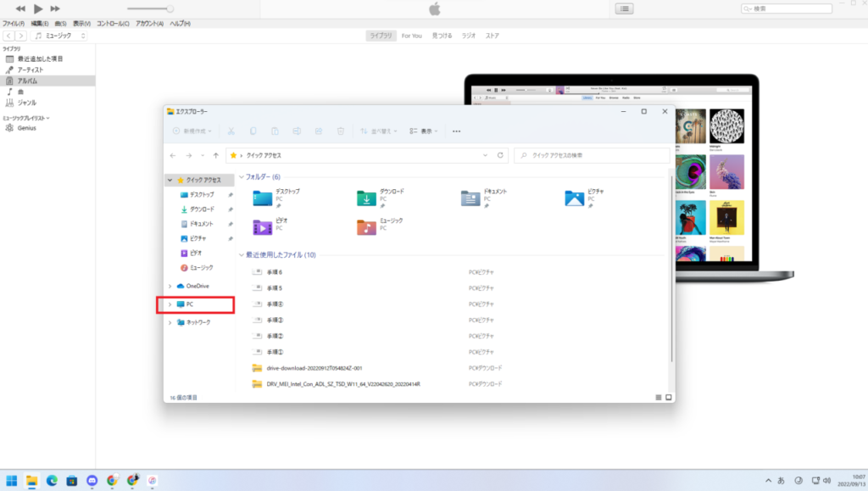Expand the OneDrive tree node
This screenshot has height=491, width=868.
[x=170, y=286]
